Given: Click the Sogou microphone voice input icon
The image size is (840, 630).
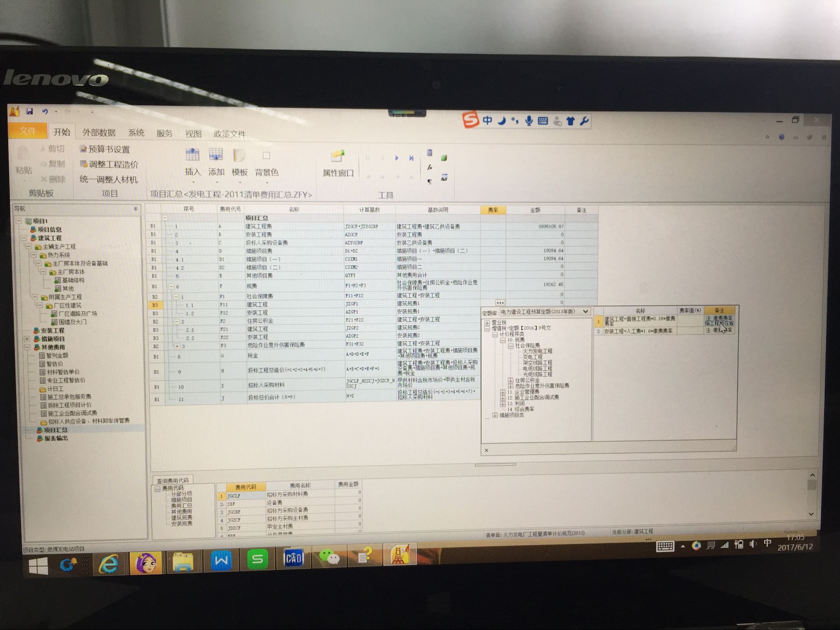Looking at the screenshot, I should tap(529, 121).
